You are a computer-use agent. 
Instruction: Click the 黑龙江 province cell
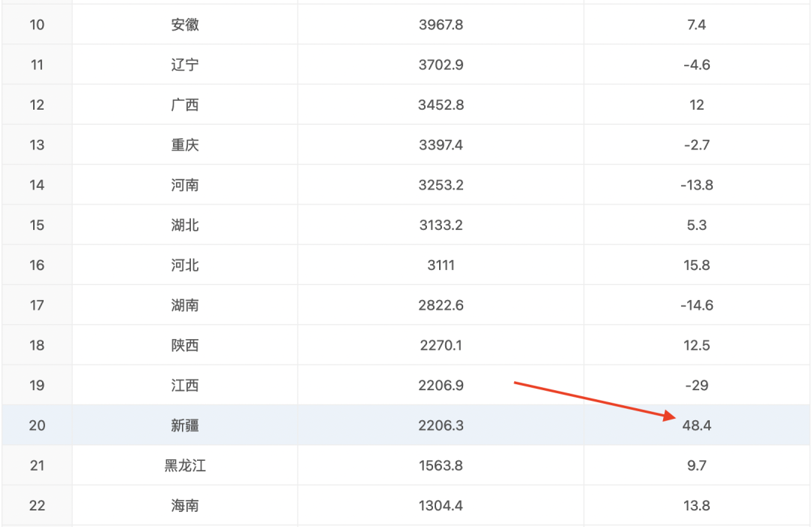pyautogui.click(x=185, y=465)
